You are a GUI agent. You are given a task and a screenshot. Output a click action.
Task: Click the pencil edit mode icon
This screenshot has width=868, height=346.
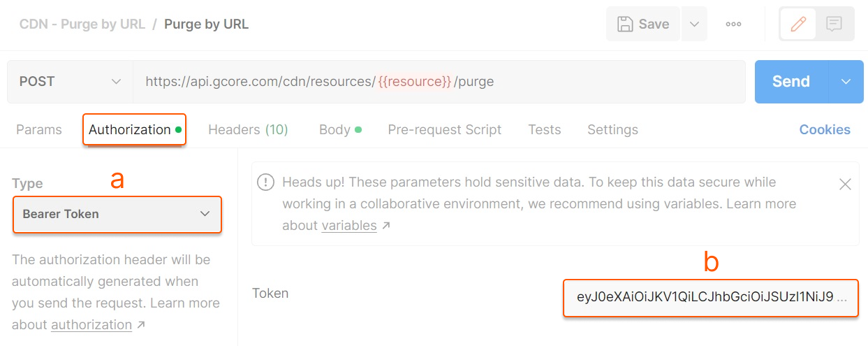pyautogui.click(x=798, y=24)
